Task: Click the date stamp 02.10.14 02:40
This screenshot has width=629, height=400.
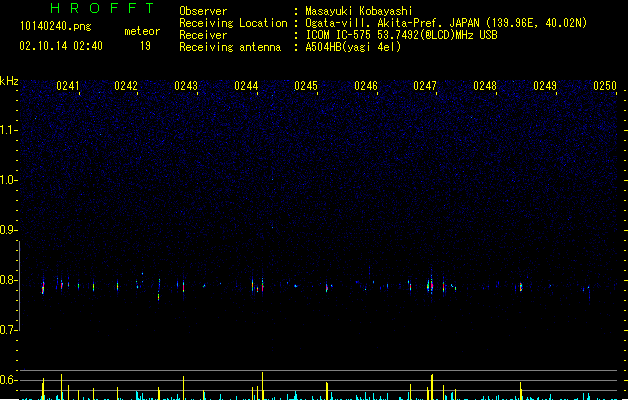Action: pos(61,46)
